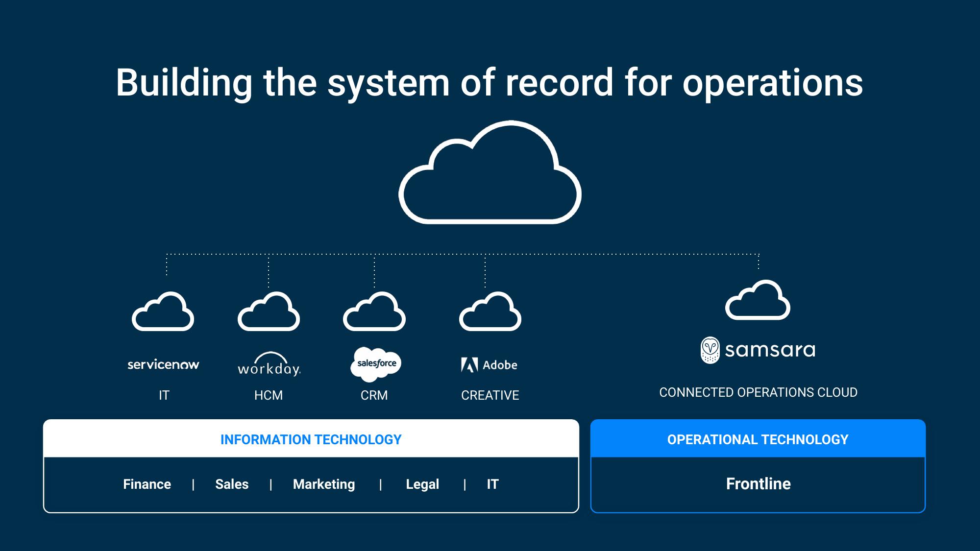
Task: Click the OPERATIONAL TECHNOLOGY header
Action: (x=758, y=439)
